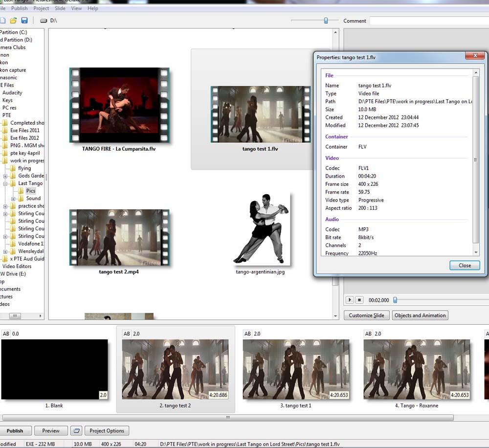489x448 pixels.
Task: Select the tango test 1.flv file thumbnail
Action: click(x=261, y=114)
